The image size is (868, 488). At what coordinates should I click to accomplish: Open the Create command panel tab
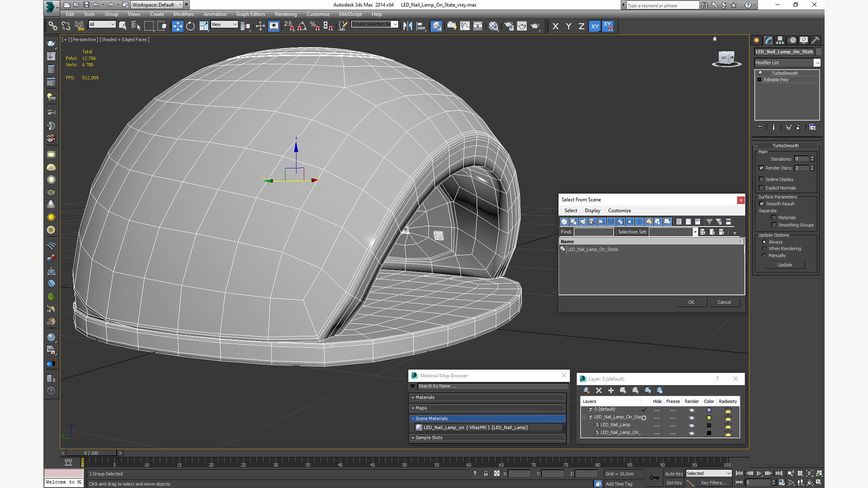pos(756,40)
